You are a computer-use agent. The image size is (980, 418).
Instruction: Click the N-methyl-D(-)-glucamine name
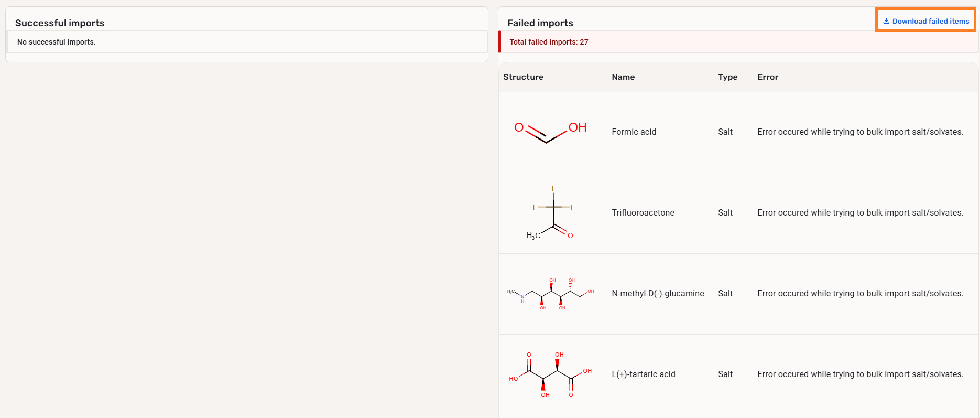tap(658, 294)
